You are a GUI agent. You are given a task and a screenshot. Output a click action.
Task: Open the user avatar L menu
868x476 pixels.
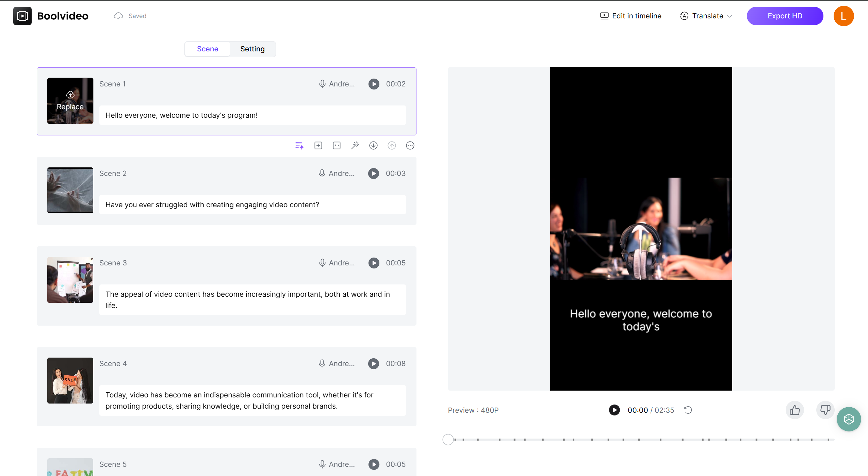point(844,16)
